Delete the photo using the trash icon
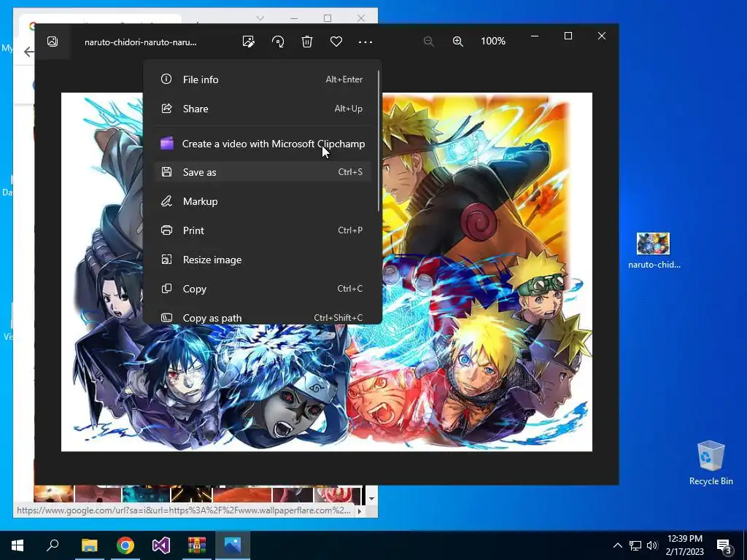This screenshot has width=747, height=560. 307,42
